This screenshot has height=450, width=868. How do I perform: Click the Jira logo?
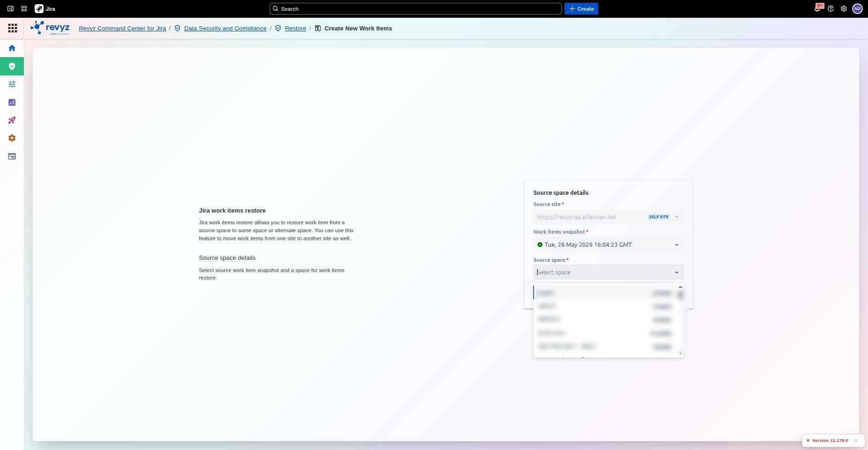[x=45, y=9]
